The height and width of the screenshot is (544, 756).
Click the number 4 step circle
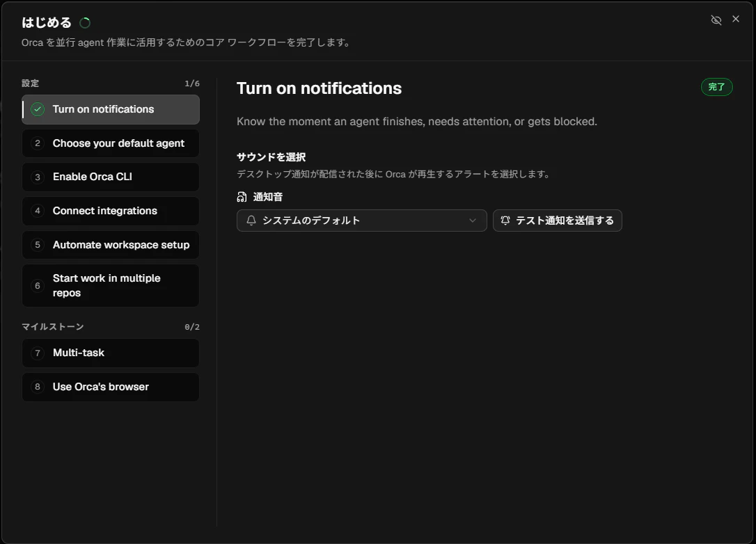pos(38,211)
